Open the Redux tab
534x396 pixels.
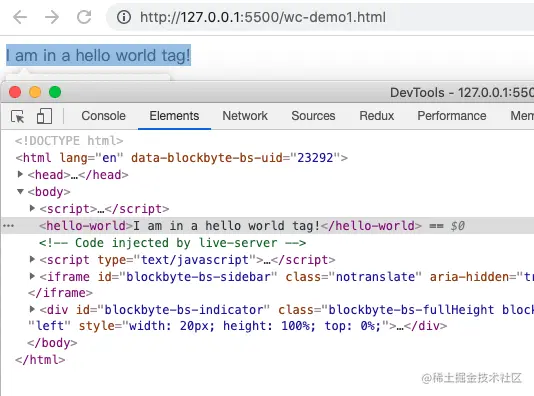coord(377,116)
